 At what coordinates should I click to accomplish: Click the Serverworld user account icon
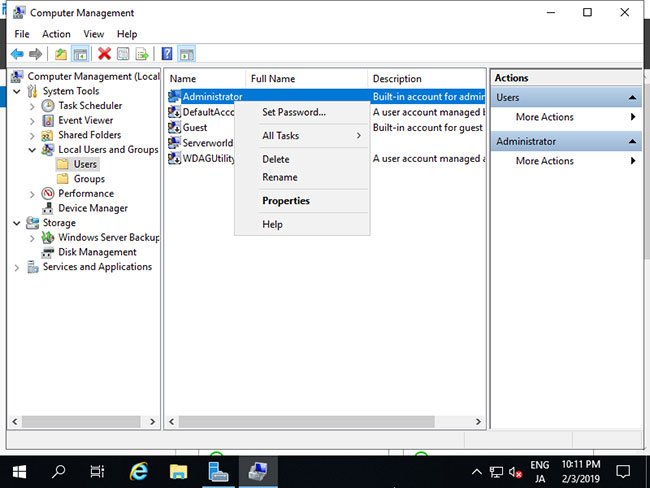tap(174, 143)
